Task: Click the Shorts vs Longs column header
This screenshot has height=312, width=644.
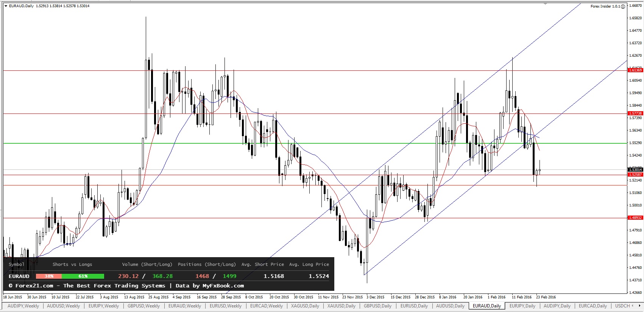Action: pos(72,264)
